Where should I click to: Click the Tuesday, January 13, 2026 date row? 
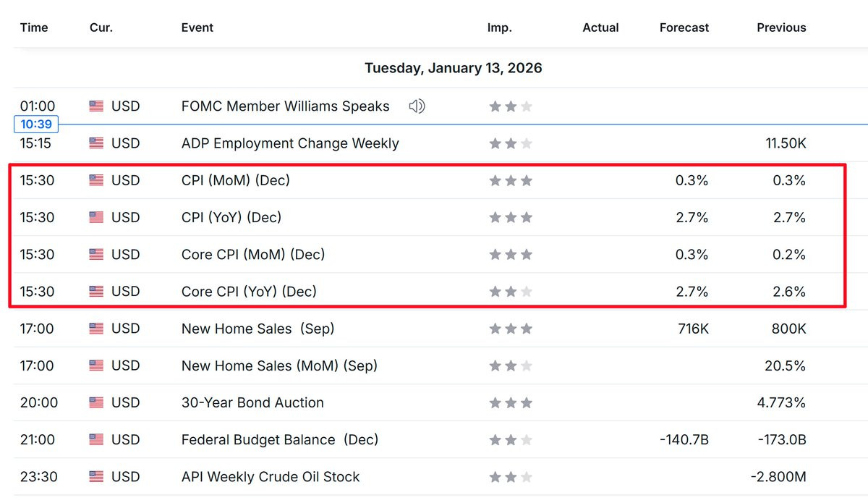[453, 68]
